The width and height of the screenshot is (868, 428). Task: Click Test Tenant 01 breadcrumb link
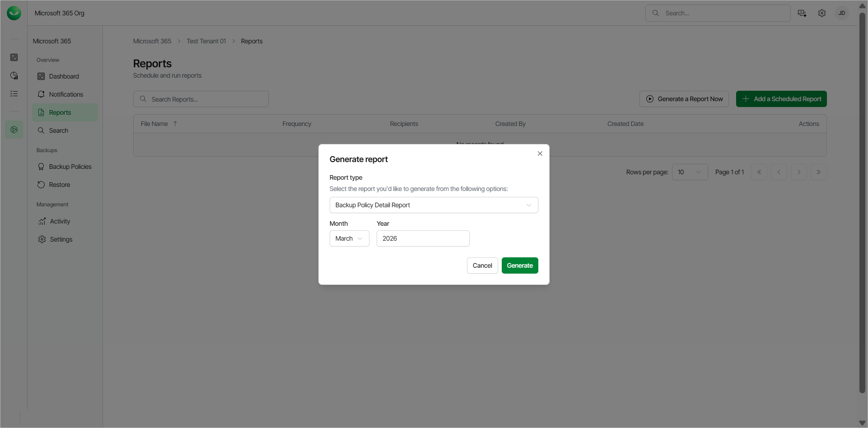(206, 41)
